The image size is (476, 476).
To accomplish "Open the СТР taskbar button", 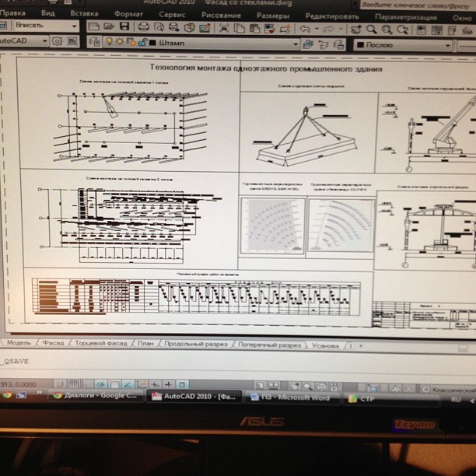I will (391, 399).
